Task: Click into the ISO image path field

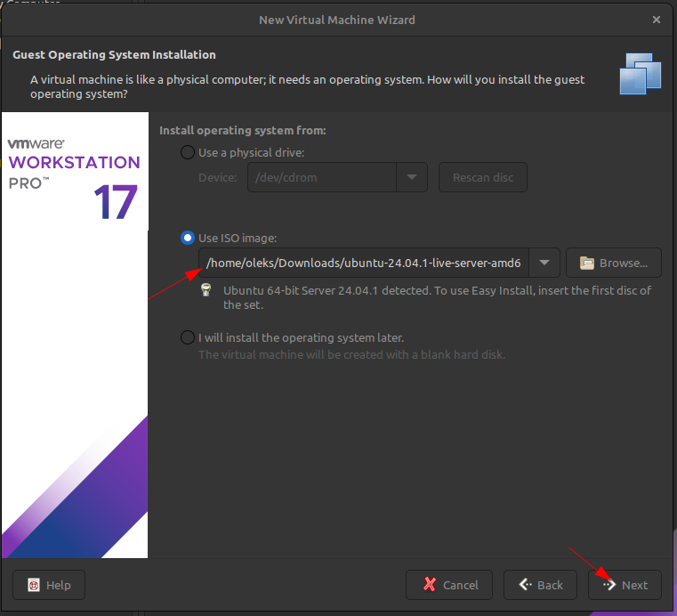Action: (363, 263)
